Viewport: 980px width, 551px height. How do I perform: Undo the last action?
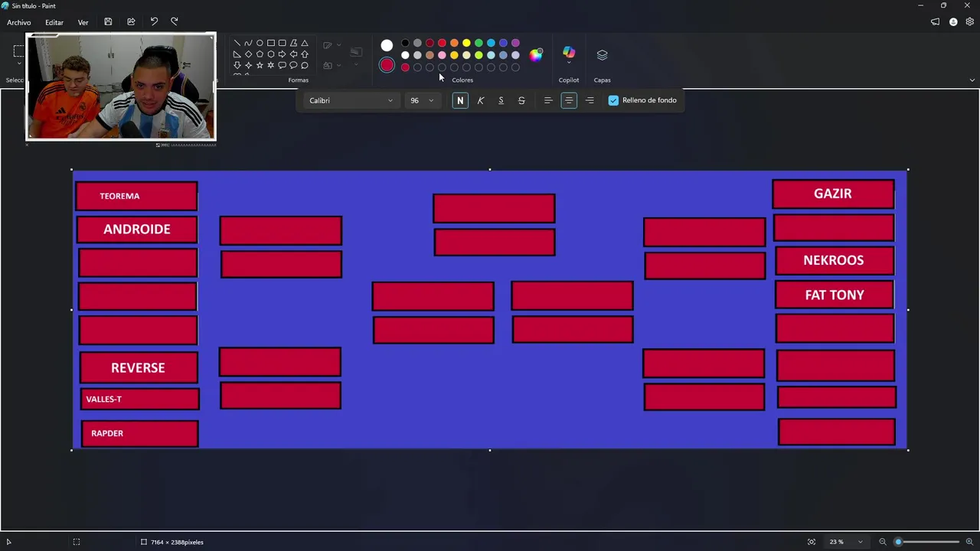[x=154, y=22]
